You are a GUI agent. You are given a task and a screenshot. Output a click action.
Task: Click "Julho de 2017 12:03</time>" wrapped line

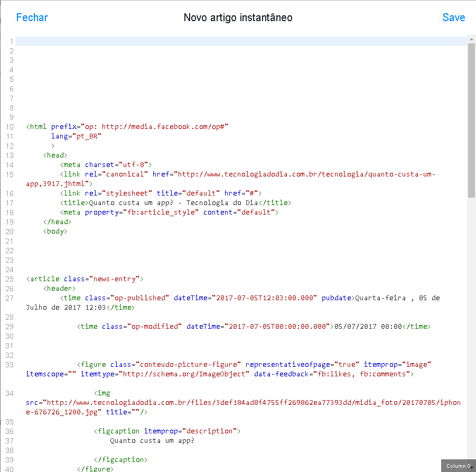coord(80,308)
